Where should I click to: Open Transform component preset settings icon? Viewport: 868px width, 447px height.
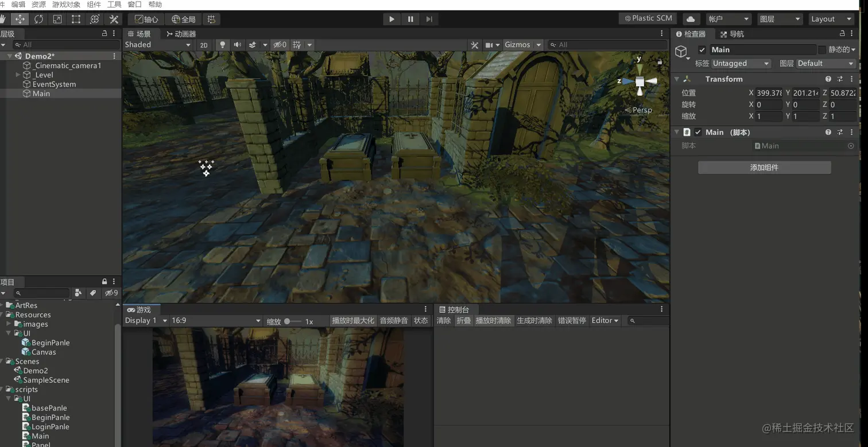click(840, 79)
